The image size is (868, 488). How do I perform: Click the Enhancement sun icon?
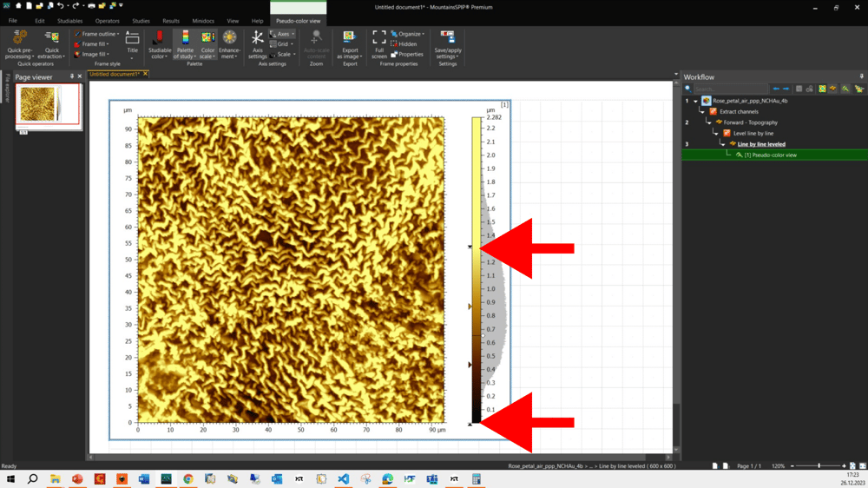tap(229, 38)
